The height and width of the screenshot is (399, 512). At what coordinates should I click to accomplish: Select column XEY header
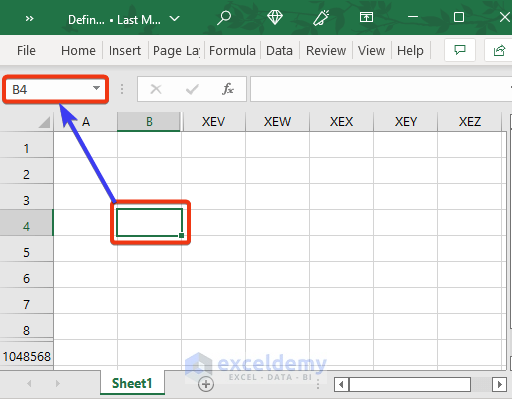click(x=406, y=122)
